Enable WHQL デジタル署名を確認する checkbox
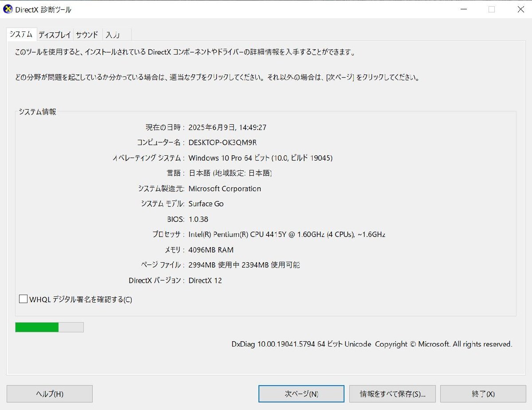Image resolution: width=532 pixels, height=410 pixels. click(23, 299)
